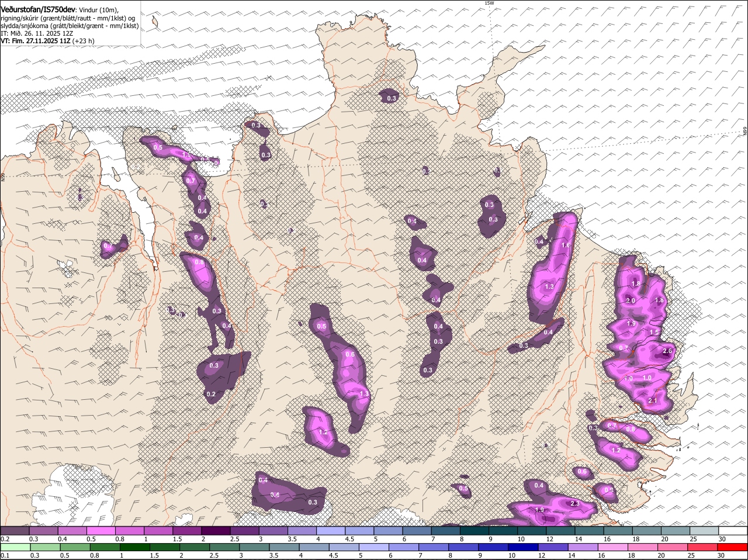Viewport: 748px width, 560px height.
Task: Click the red lower swatch between 25 and 30
Action: click(x=704, y=547)
